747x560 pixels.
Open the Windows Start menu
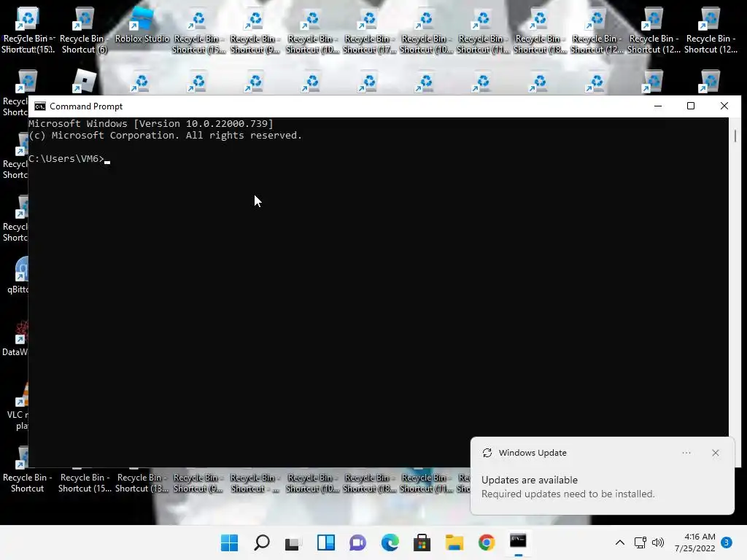tap(229, 542)
